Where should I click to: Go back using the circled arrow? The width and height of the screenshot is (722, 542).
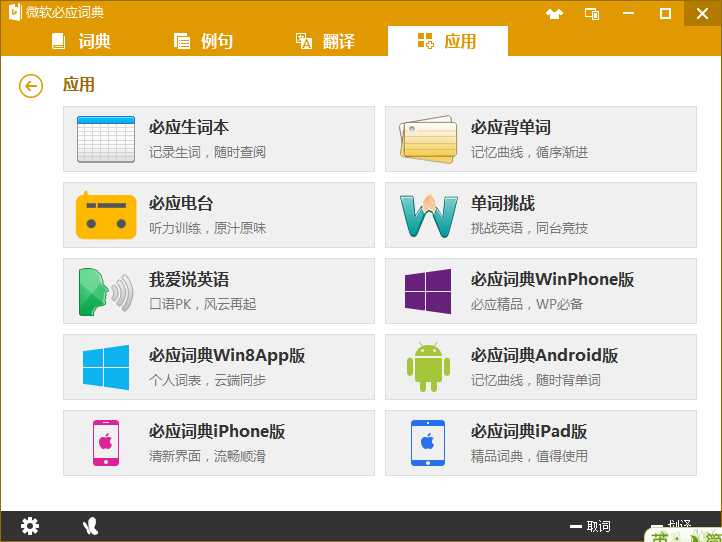31,86
